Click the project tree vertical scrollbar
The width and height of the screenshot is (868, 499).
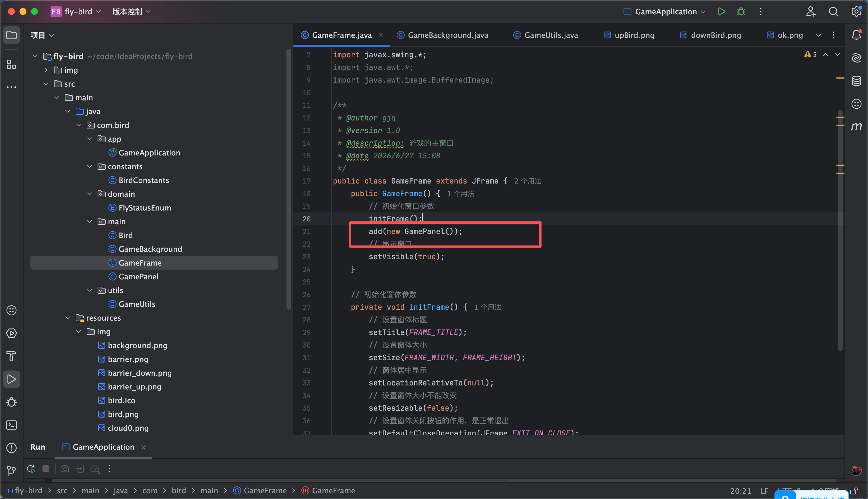tap(288, 180)
